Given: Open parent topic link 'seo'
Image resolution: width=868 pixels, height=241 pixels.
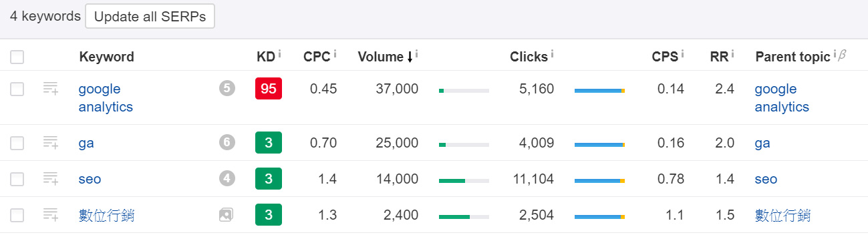Looking at the screenshot, I should [x=766, y=179].
